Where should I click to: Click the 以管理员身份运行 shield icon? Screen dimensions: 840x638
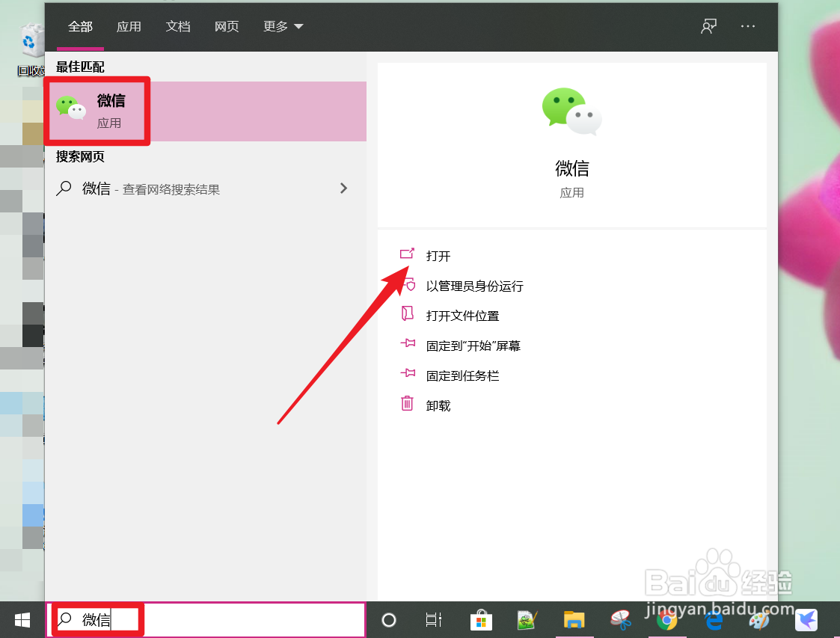[x=407, y=284]
